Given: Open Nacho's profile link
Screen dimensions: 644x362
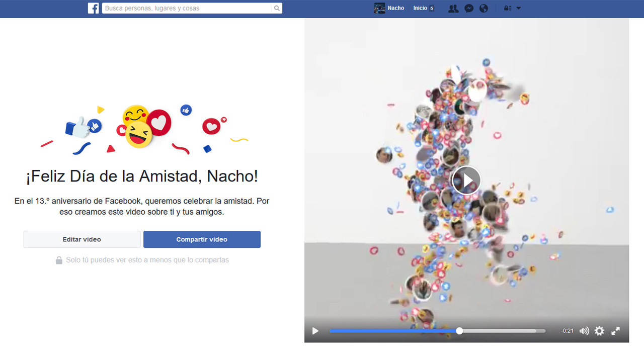Looking at the screenshot, I should [396, 8].
